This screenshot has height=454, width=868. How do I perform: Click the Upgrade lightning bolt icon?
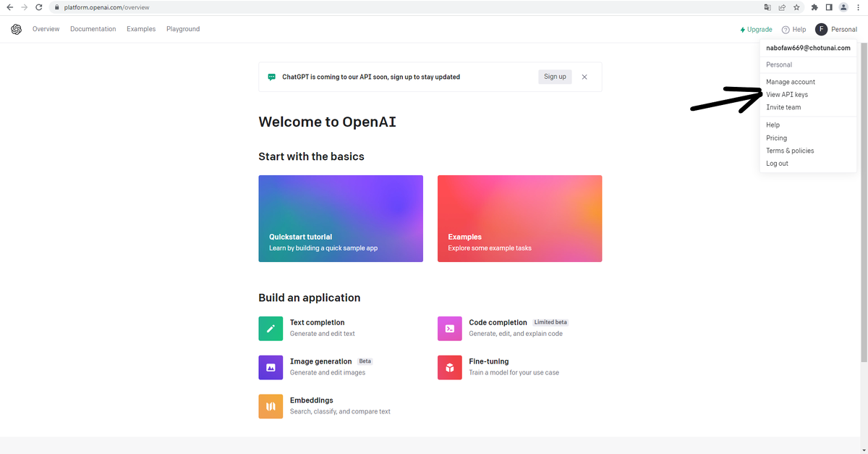(742, 30)
